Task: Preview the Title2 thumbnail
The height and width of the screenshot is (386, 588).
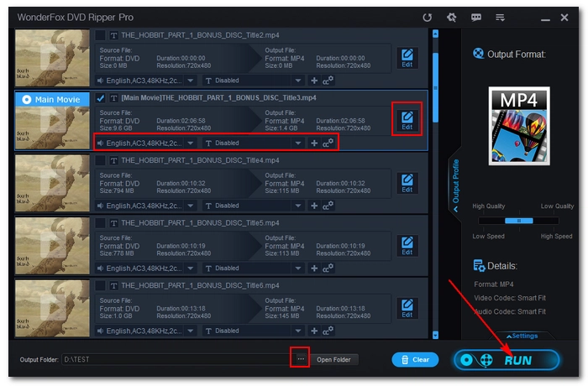Action: tap(52, 58)
